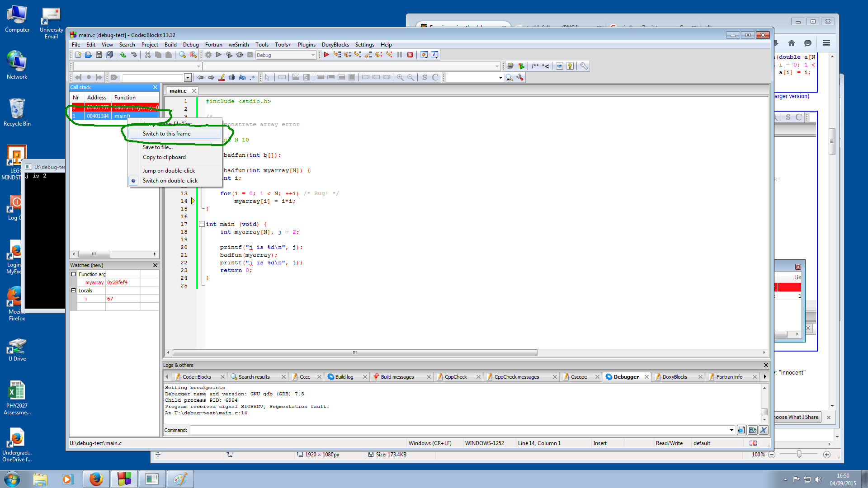Pause the debugger with the break icon
The height and width of the screenshot is (488, 868).
(x=400, y=55)
